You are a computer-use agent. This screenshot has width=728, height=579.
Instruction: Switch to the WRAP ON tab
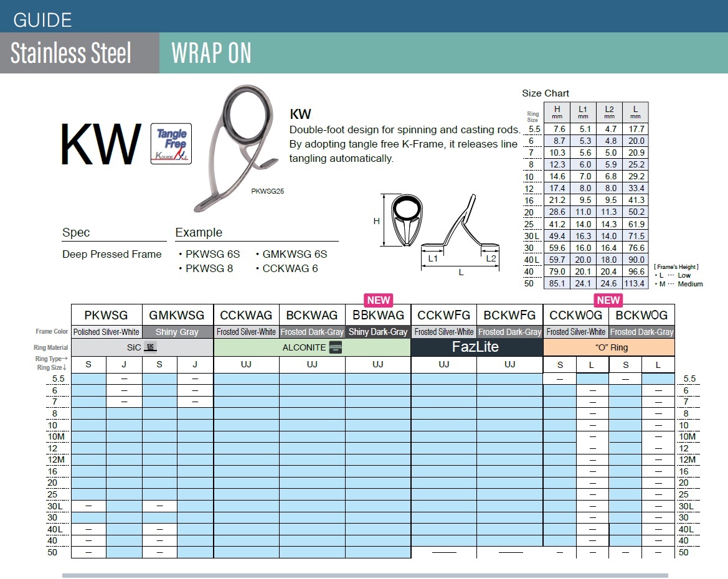coord(212,54)
